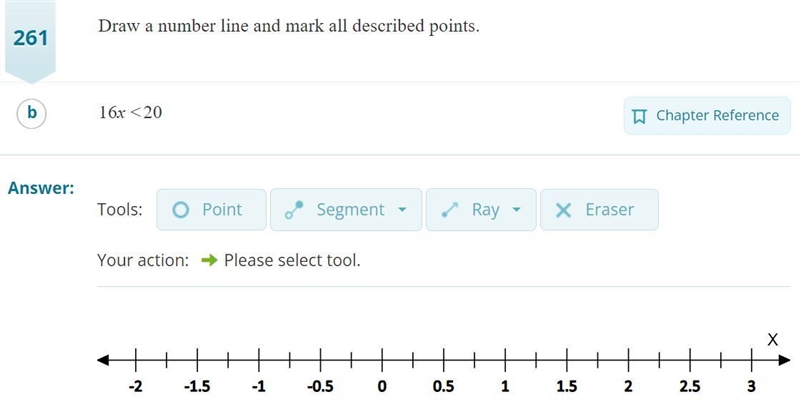This screenshot has height=409, width=800.
Task: Expand the Segment tool dropdown arrow
Action: point(402,210)
